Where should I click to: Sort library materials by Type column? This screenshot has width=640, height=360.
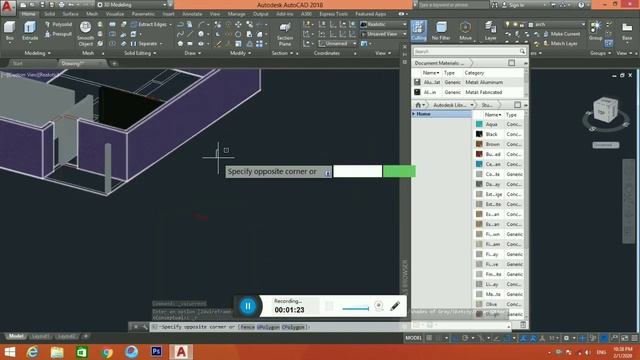pyautogui.click(x=511, y=115)
